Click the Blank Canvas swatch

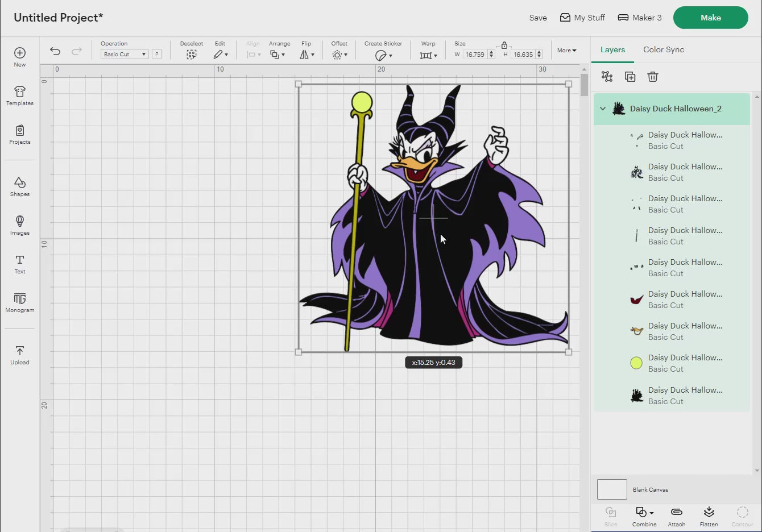pyautogui.click(x=612, y=489)
